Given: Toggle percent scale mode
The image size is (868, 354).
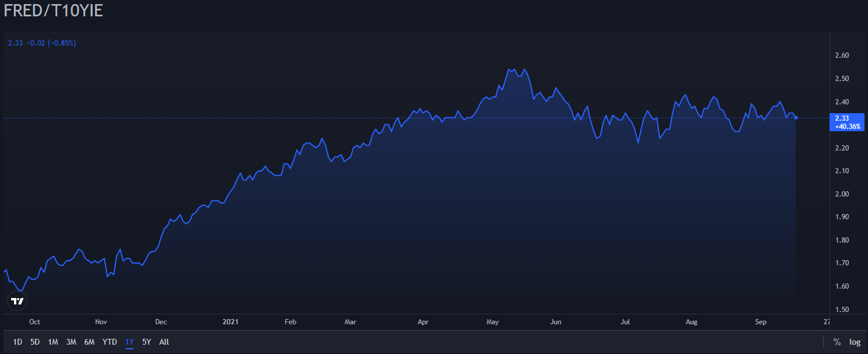Looking at the screenshot, I should 837,342.
